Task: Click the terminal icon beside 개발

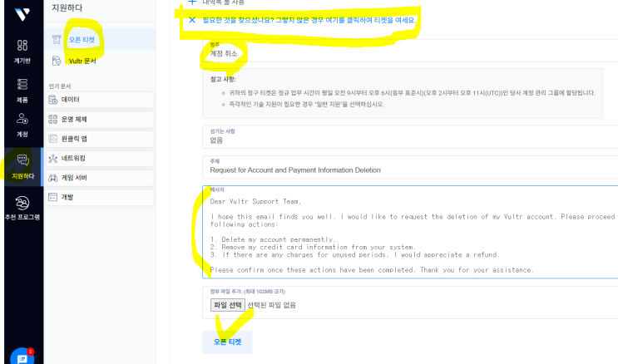Action: (x=52, y=197)
